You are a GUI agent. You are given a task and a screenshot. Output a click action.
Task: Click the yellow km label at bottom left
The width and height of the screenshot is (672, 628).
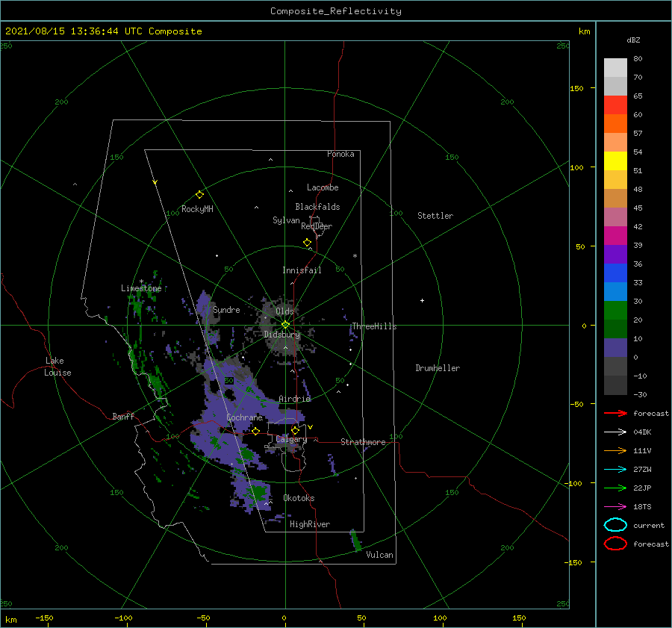pos(10,620)
